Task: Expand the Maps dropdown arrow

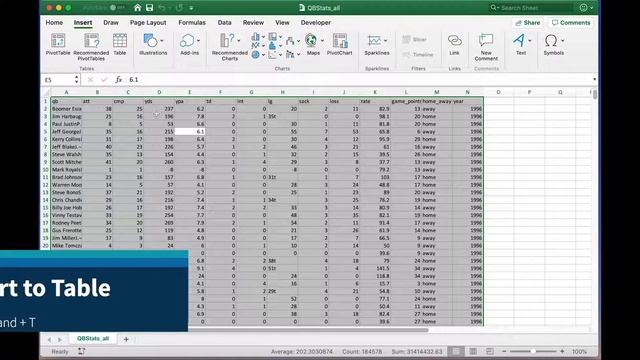Action: 322,40
